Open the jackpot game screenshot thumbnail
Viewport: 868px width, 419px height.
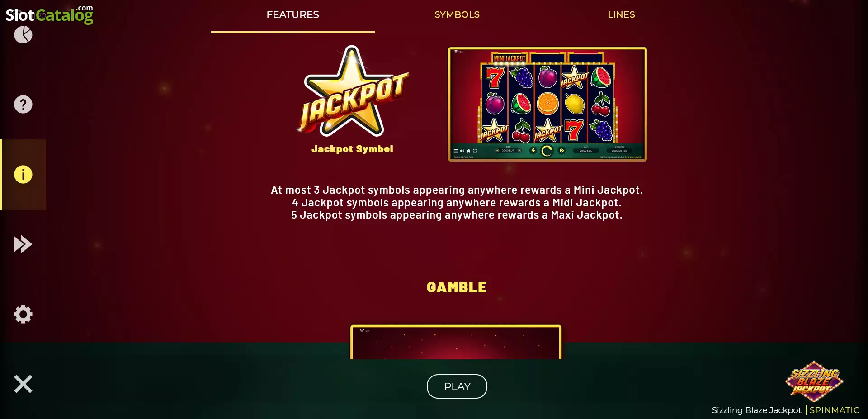(x=547, y=104)
